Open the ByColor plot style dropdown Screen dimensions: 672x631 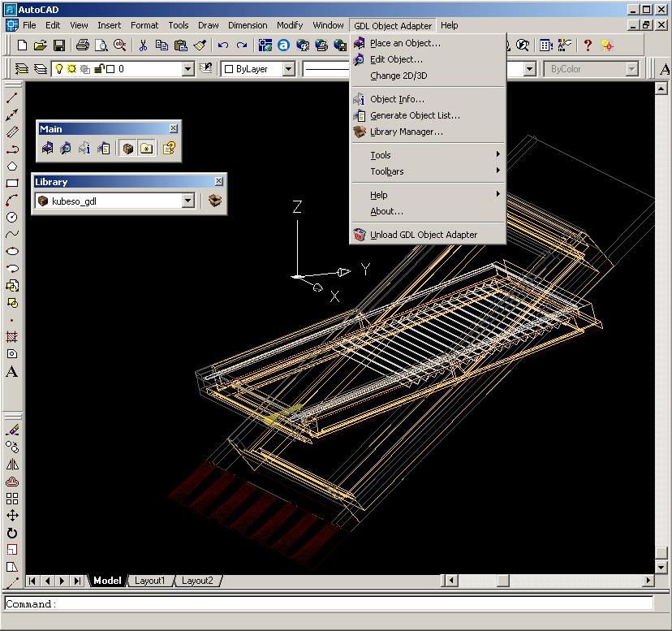(631, 69)
